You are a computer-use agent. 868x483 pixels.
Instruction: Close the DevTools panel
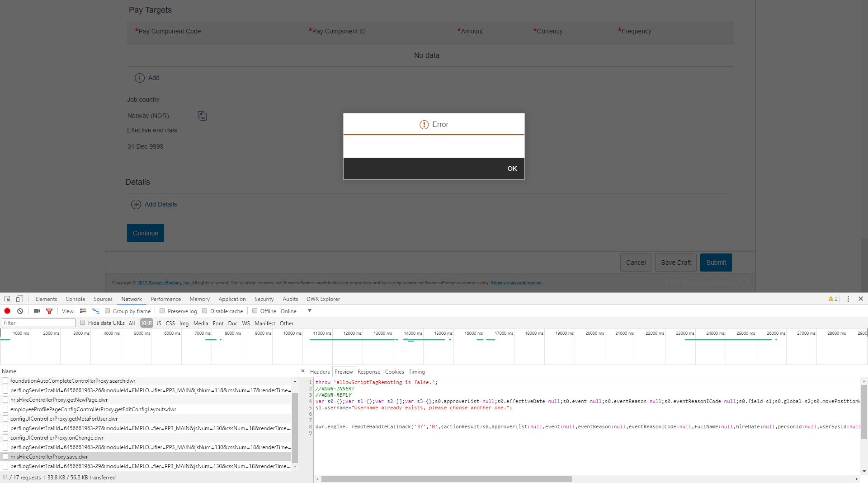click(861, 299)
